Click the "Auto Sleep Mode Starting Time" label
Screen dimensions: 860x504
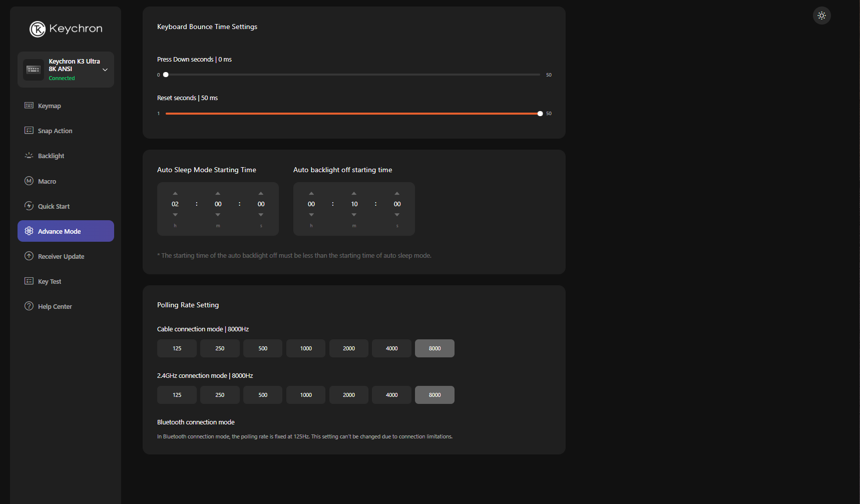[206, 170]
